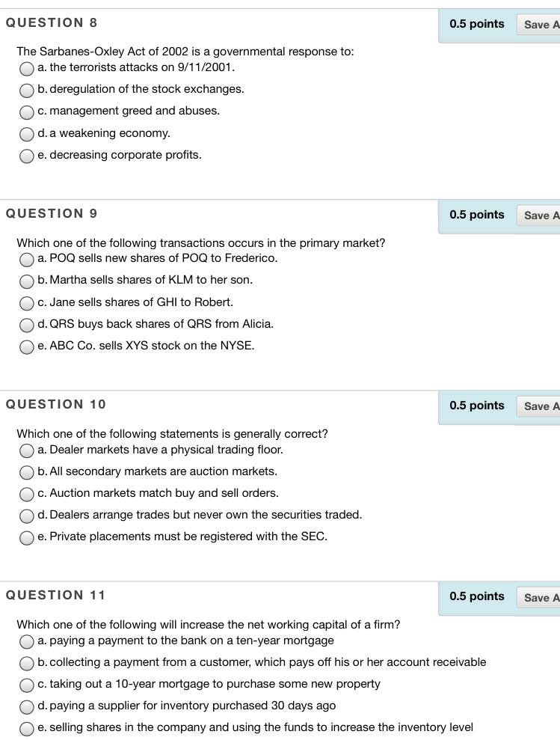The image size is (560, 755).
Task: Choose e. decreasing corporate profits
Action: (x=26, y=156)
